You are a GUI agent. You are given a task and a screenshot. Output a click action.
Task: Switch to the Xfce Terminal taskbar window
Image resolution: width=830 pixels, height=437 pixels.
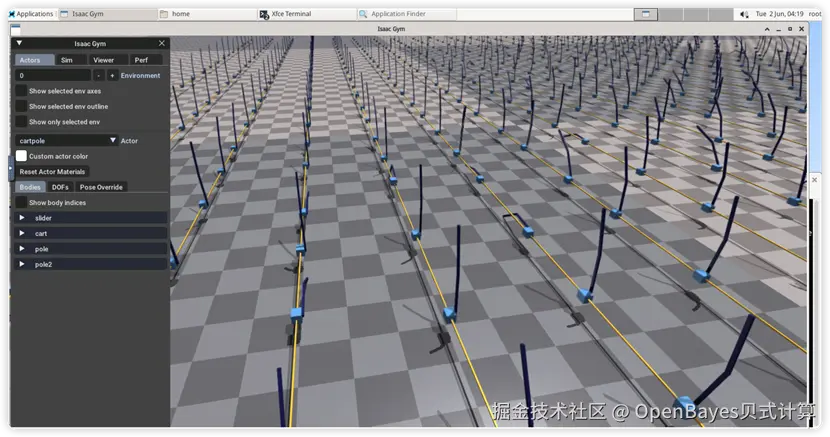[306, 14]
